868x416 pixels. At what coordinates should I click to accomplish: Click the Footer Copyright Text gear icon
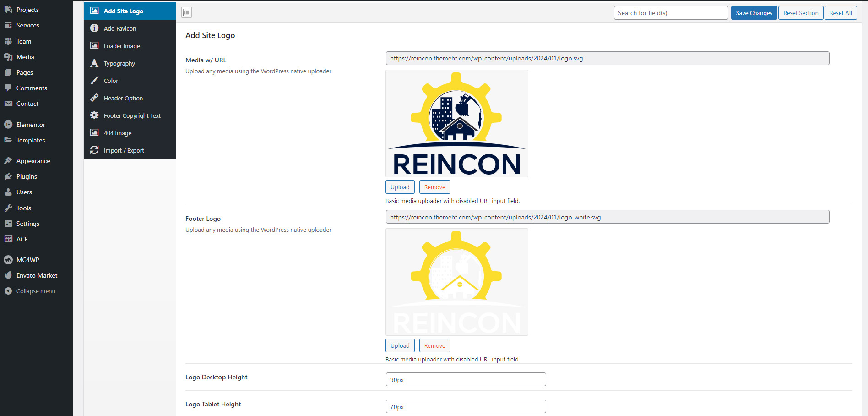[x=94, y=115]
